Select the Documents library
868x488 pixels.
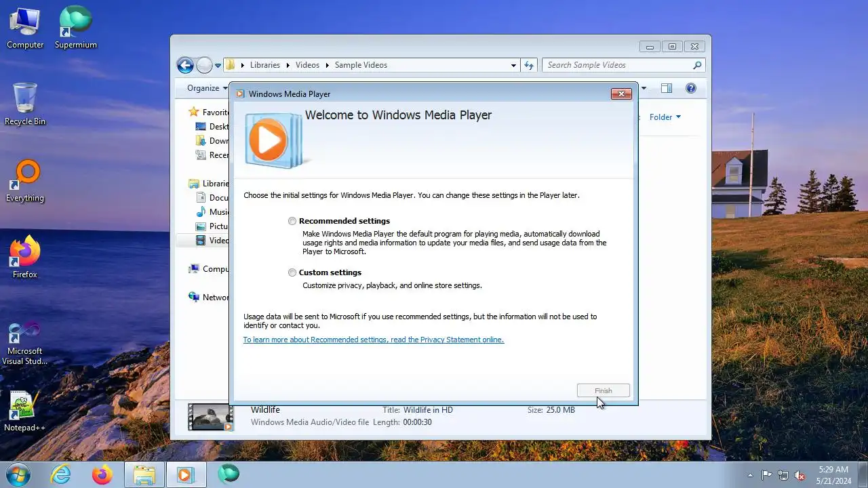tap(212, 198)
